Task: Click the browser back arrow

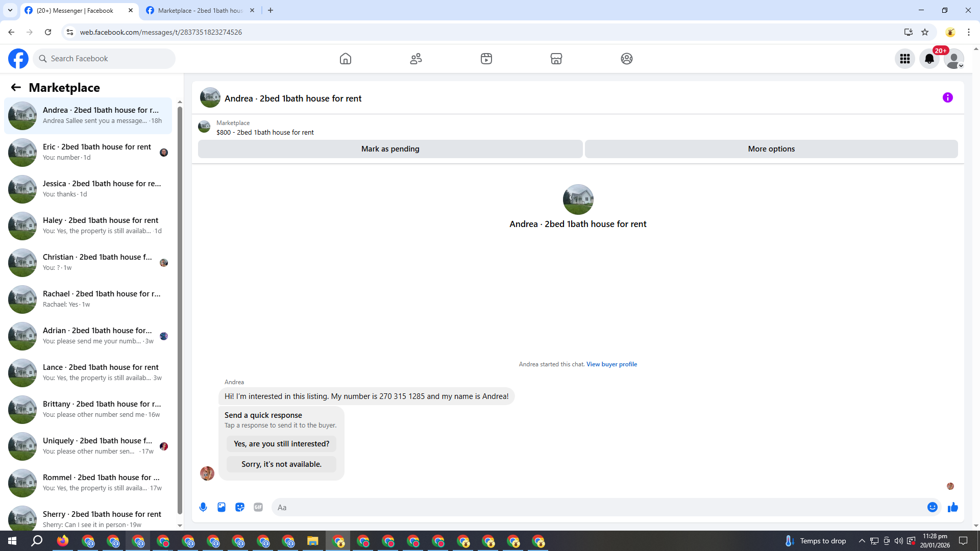Action: click(x=11, y=32)
